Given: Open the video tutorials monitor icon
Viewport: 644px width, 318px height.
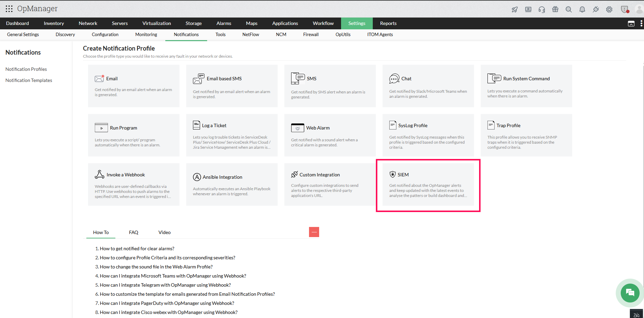Looking at the screenshot, I should point(528,9).
